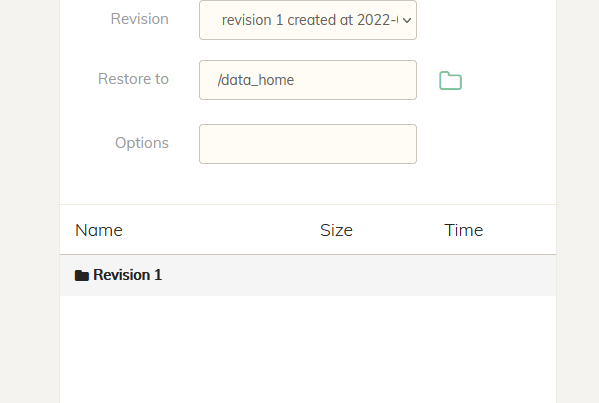Screen dimensions: 599x403
Task: Click the blank space right of folder browse icon
Action: coord(508,80)
